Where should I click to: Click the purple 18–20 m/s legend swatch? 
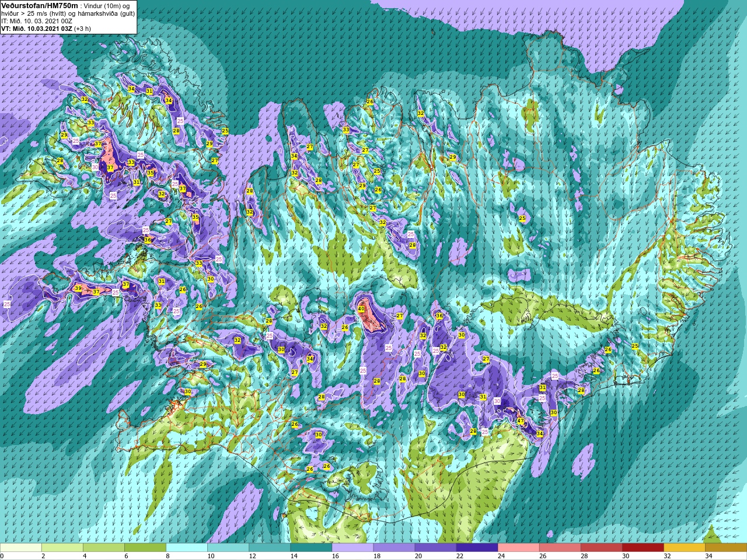(394, 548)
